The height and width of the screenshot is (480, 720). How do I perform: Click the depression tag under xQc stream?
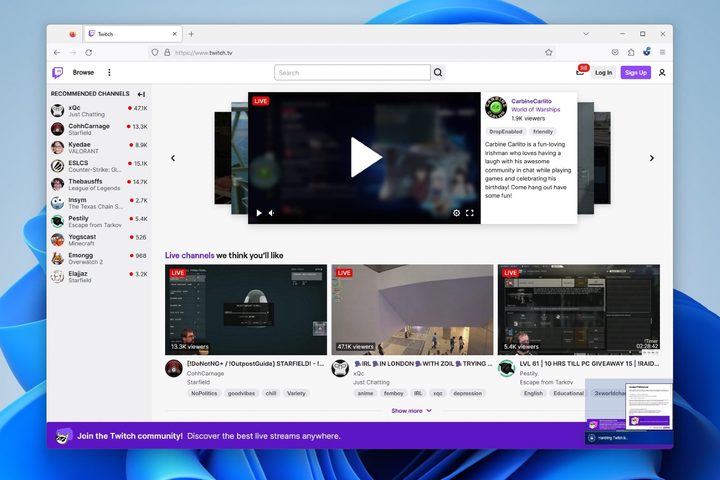click(x=467, y=393)
